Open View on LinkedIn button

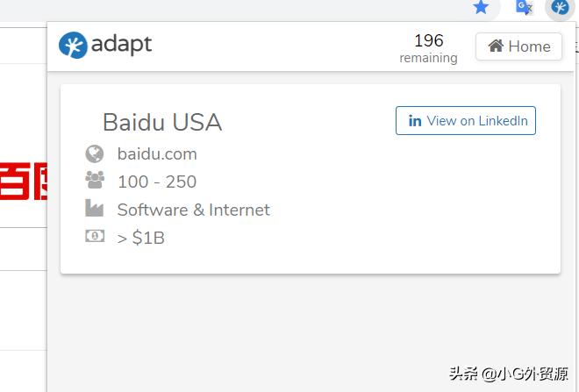pos(466,121)
